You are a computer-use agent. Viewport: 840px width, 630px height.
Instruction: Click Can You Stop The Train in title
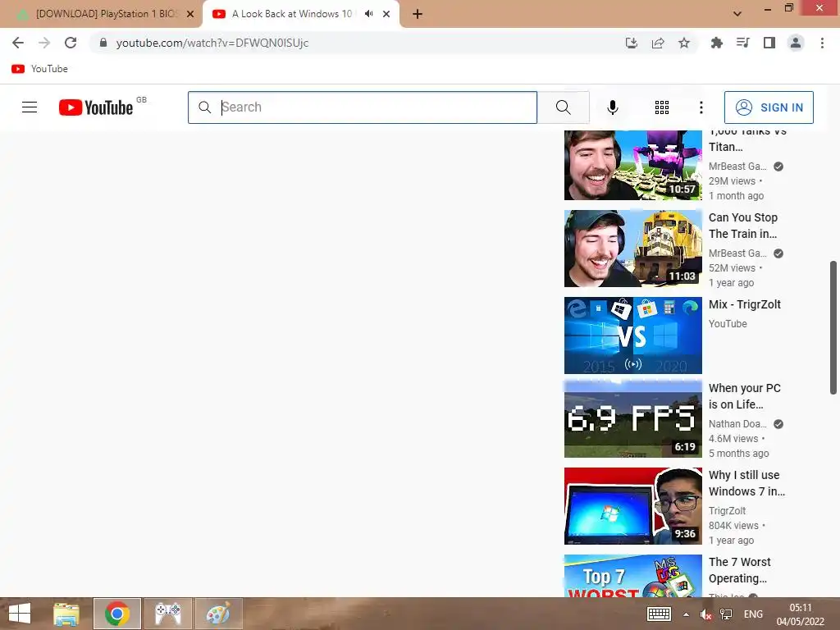click(x=742, y=226)
